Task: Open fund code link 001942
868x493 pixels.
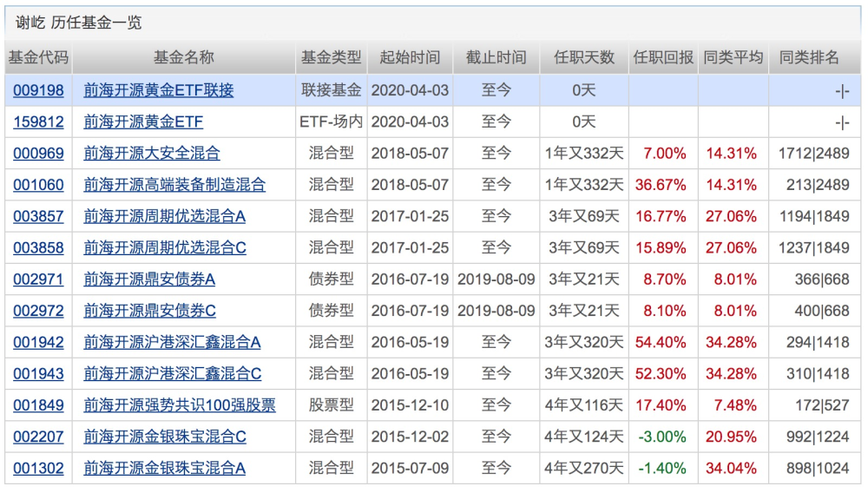Action: pos(38,343)
